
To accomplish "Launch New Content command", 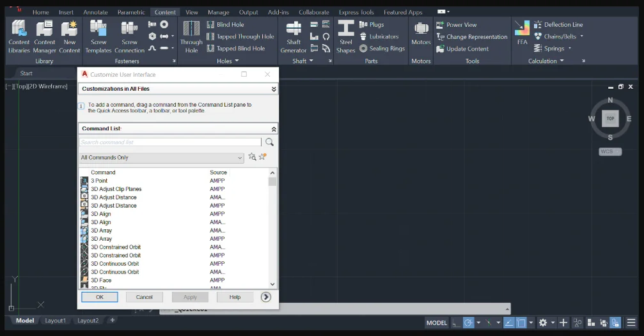I will pyautogui.click(x=70, y=37).
